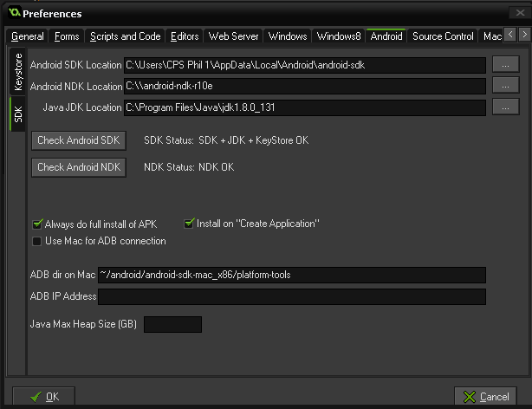The image size is (532, 409).
Task: Uncheck Install on "Create Application"
Action: pyautogui.click(x=189, y=224)
